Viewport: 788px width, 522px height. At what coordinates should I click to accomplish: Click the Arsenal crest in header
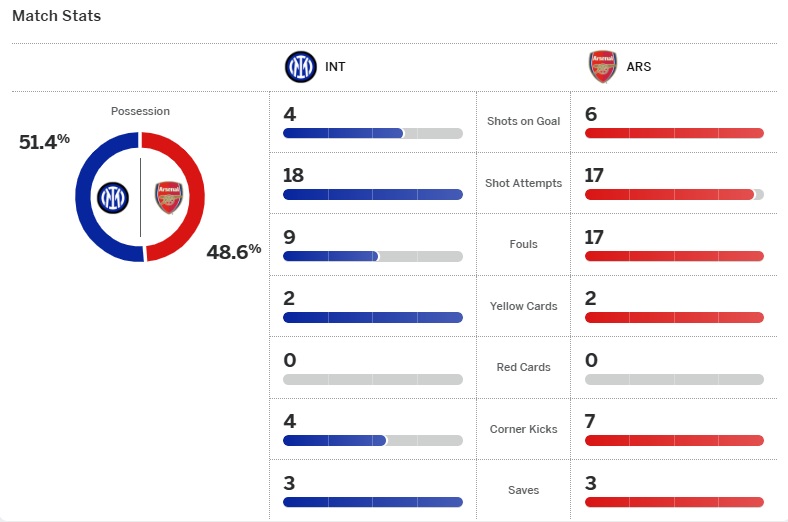tap(602, 67)
